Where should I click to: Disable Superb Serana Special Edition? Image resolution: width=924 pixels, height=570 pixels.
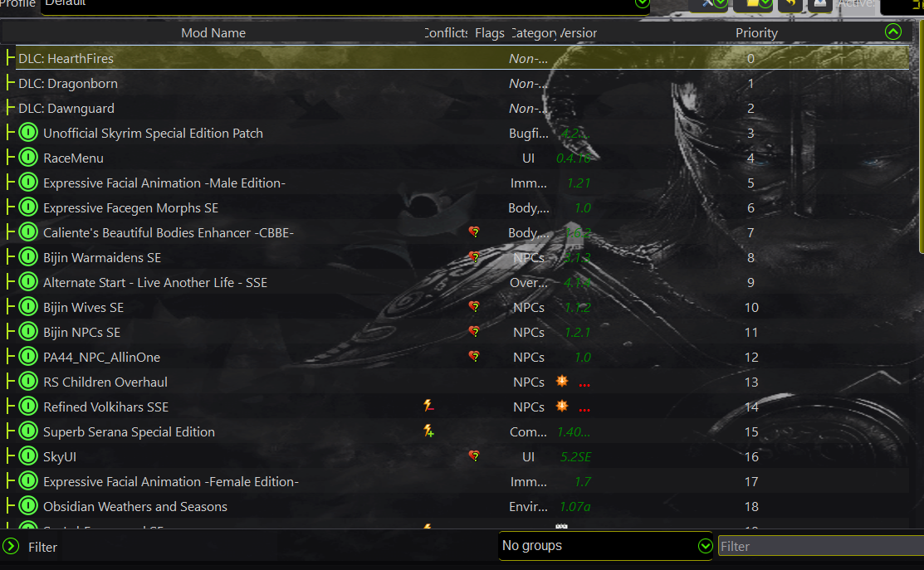coord(27,431)
